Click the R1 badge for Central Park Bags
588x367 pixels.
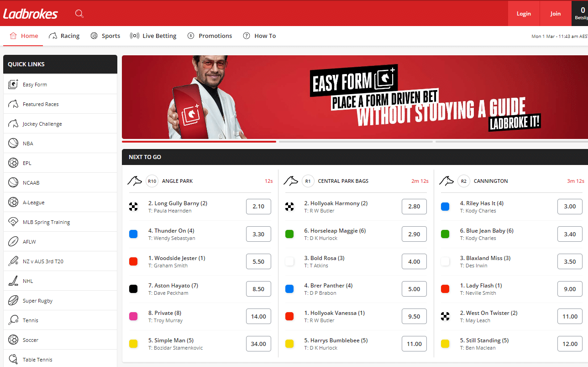(x=308, y=181)
